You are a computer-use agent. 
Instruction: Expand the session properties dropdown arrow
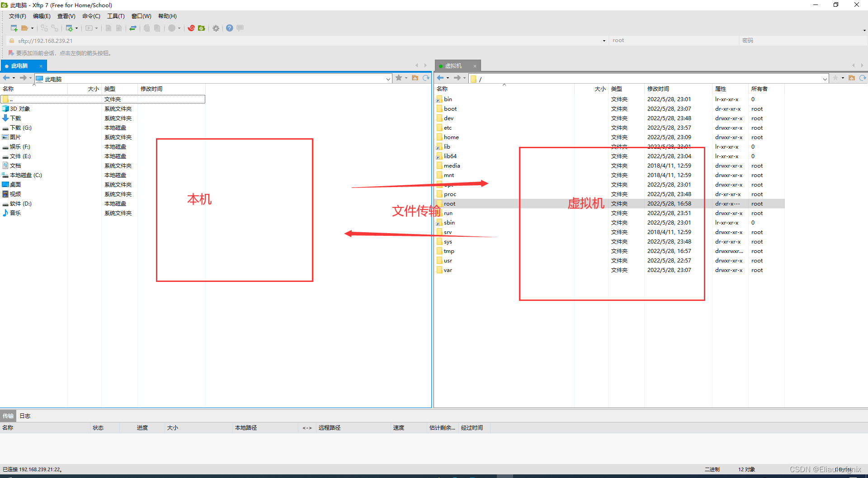[x=76, y=28]
